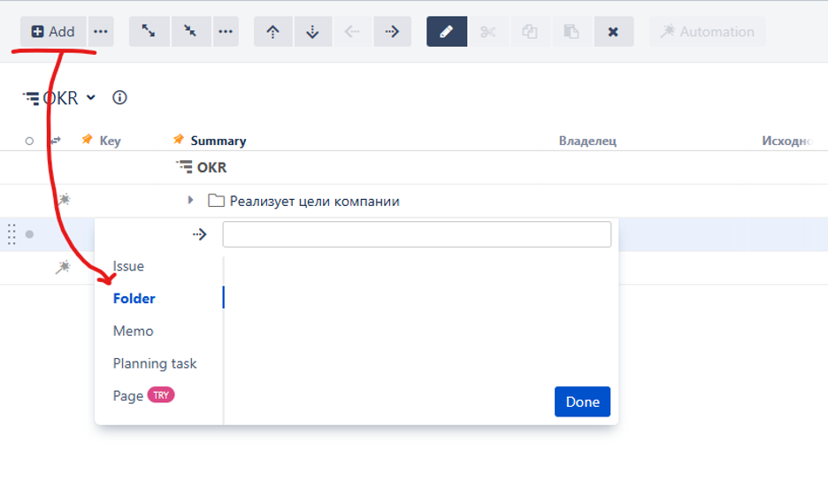Click the generator icon on folder row
This screenshot has width=828, height=504.
click(x=64, y=200)
